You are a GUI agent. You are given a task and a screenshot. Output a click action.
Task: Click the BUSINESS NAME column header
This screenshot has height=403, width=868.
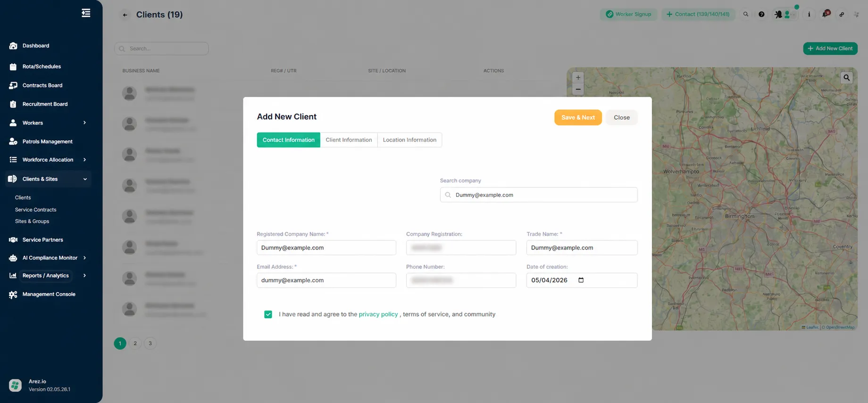point(141,71)
